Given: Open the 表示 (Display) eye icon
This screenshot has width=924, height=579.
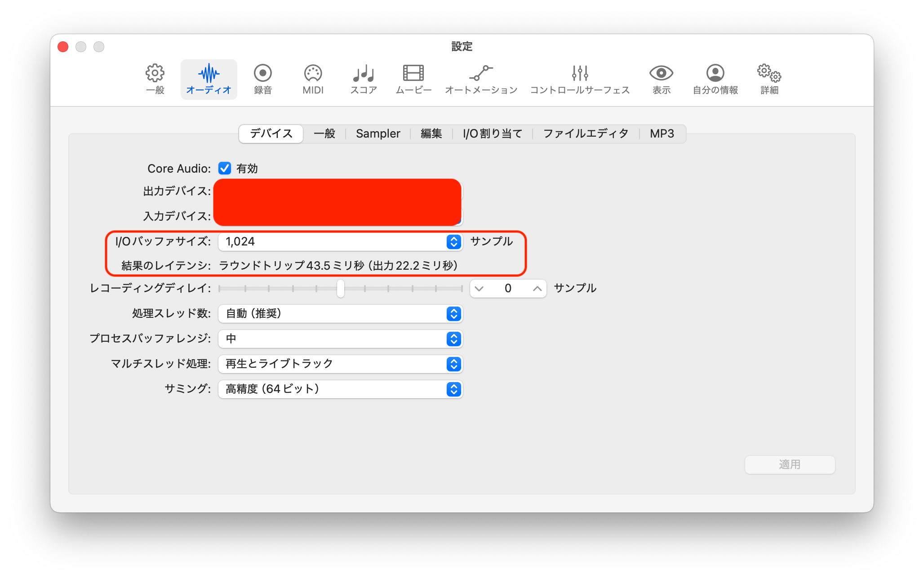Looking at the screenshot, I should tap(661, 74).
